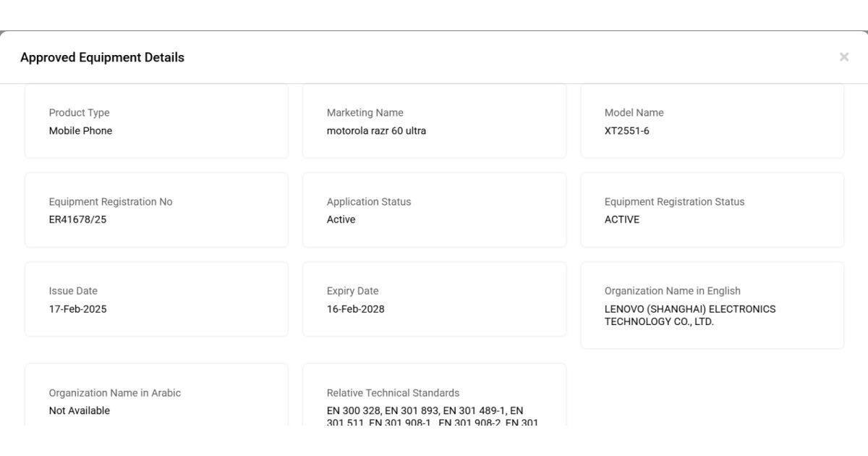868x456 pixels.
Task: Select the Mobile Phone product type value
Action: coord(80,131)
